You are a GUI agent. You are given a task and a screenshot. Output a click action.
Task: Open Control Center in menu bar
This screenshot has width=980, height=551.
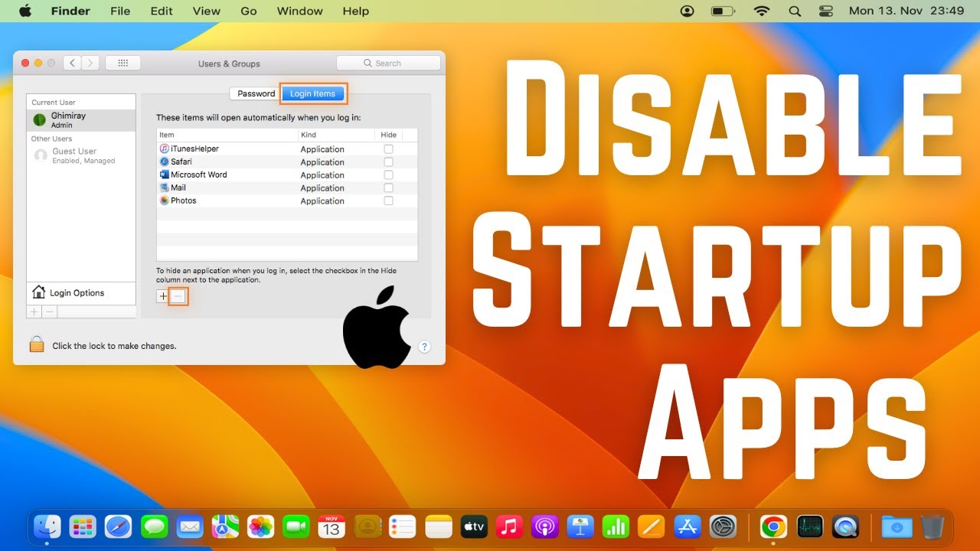pyautogui.click(x=825, y=11)
